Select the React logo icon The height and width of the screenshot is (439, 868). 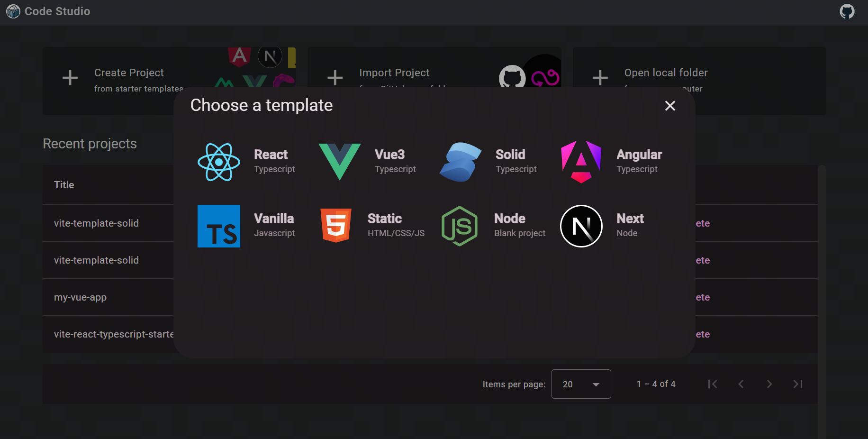point(219,162)
